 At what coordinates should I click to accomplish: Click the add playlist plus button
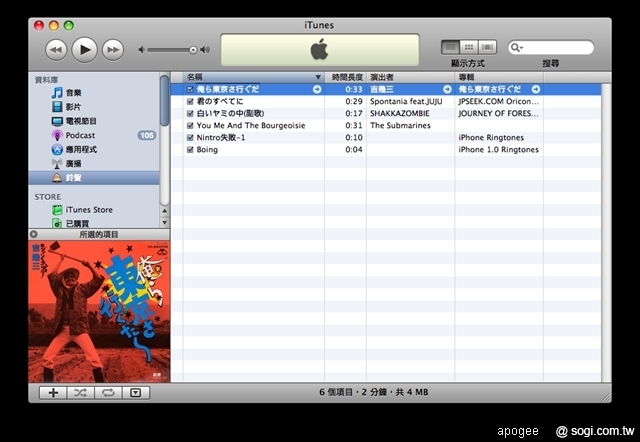coord(51,393)
